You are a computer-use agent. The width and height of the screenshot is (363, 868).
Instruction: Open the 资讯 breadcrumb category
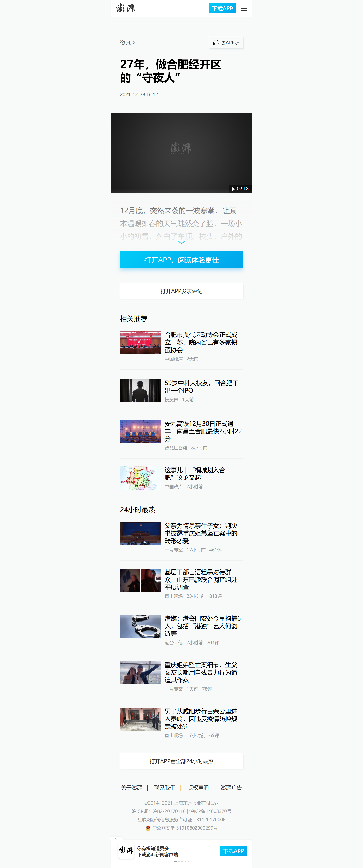127,43
